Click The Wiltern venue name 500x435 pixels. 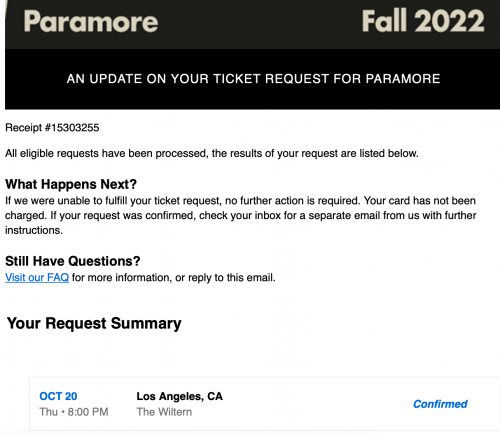(x=164, y=412)
